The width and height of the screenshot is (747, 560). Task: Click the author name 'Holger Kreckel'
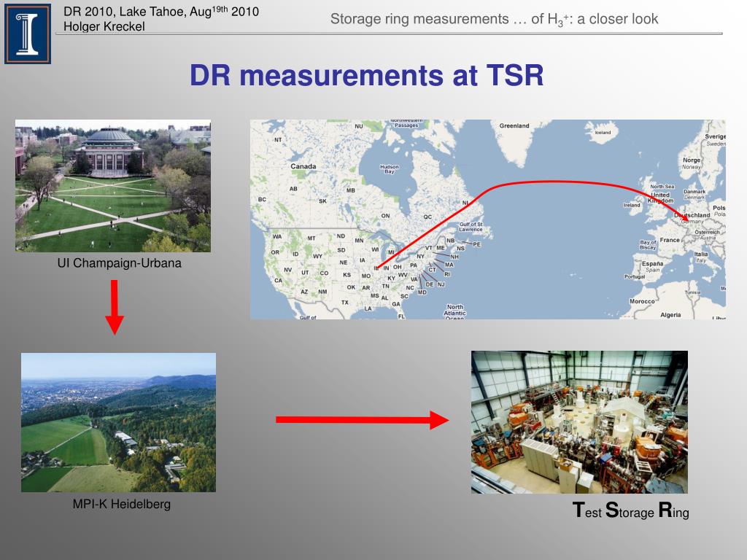coord(104,27)
